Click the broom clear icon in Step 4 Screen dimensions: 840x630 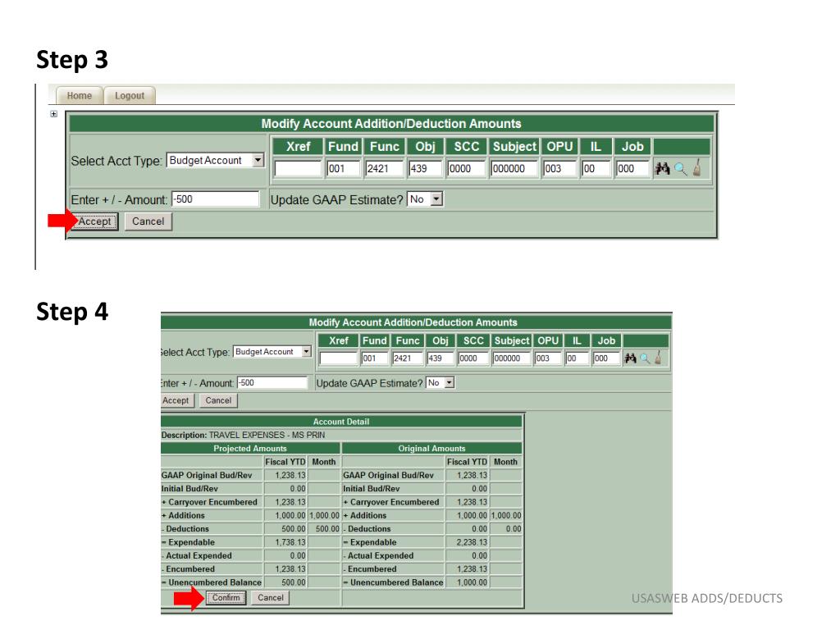coord(658,358)
